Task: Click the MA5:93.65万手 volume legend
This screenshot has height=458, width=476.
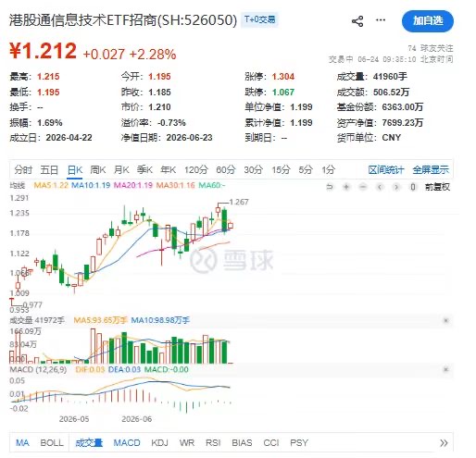Action: (x=100, y=320)
